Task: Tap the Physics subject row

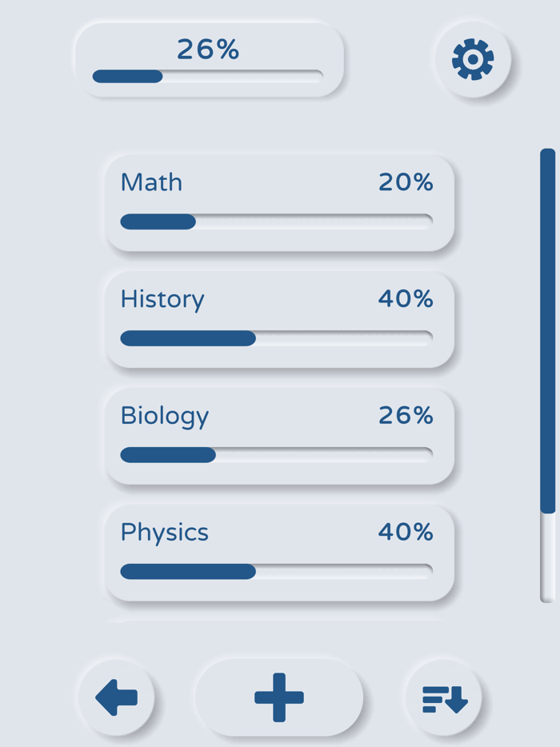Action: point(279,553)
